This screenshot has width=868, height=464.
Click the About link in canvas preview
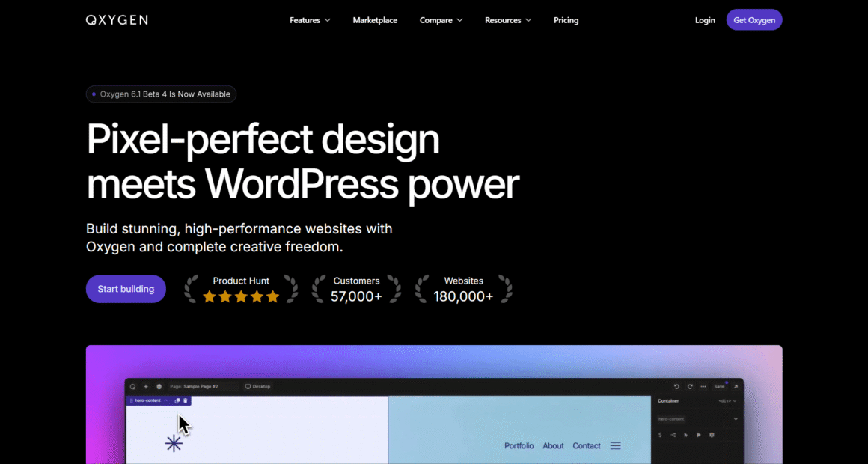point(553,446)
